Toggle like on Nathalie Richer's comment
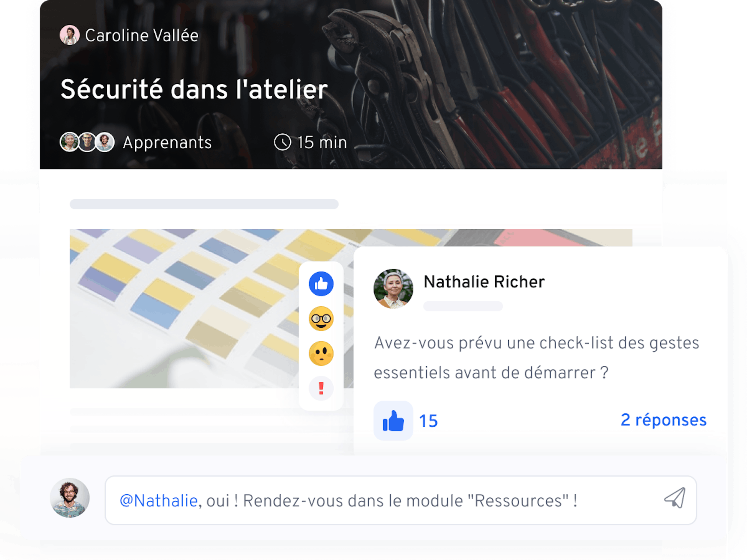Screen dimensions: 747x560 click(393, 421)
